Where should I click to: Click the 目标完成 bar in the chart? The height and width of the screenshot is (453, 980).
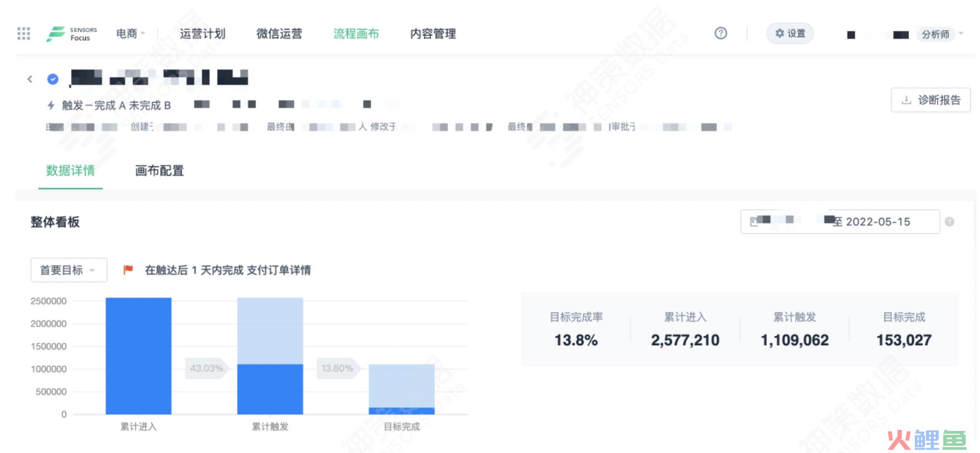tap(402, 389)
